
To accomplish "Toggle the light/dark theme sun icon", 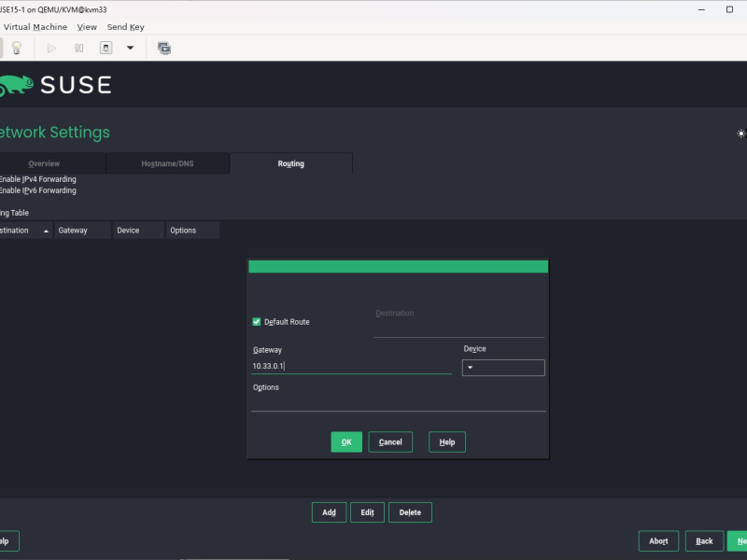I will click(740, 133).
